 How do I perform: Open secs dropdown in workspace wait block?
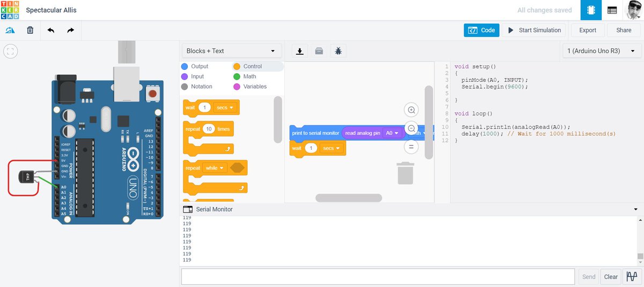[332, 148]
